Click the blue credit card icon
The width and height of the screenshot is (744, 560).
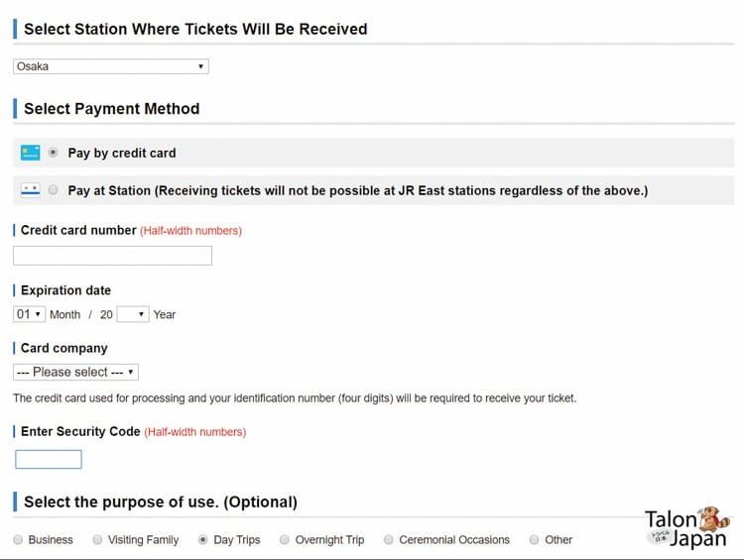[x=31, y=153]
